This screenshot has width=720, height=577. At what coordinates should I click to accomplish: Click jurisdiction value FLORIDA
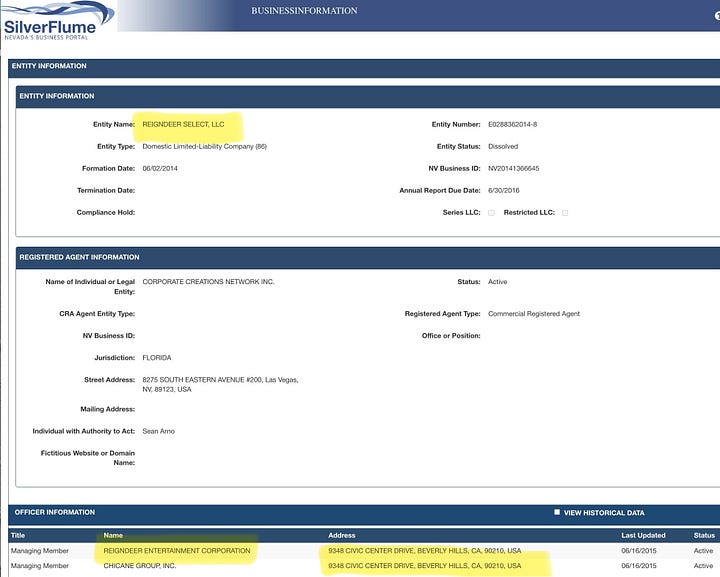(x=157, y=358)
